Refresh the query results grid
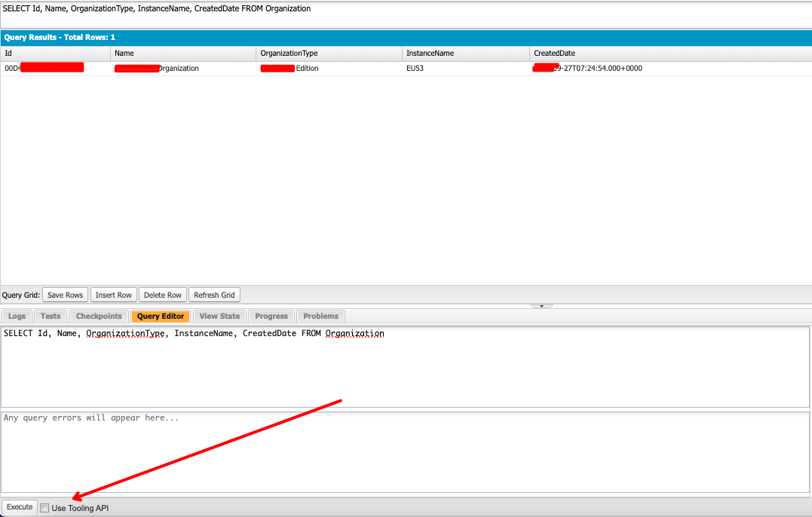Viewport: 812px width, 517px height. pyautogui.click(x=214, y=294)
